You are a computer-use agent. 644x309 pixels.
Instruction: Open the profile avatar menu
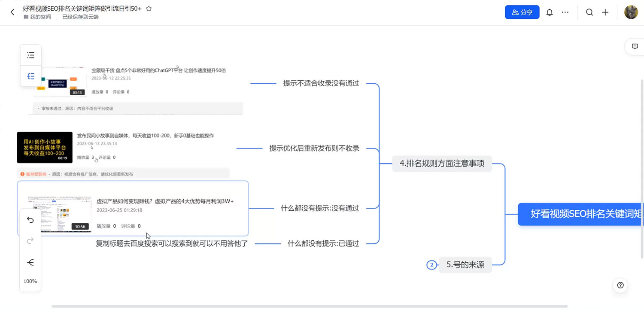click(631, 12)
